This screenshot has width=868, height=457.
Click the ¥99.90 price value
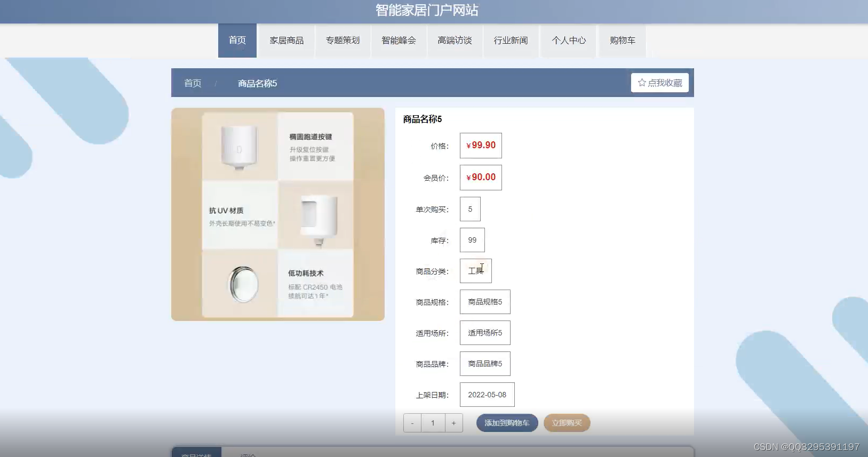481,146
